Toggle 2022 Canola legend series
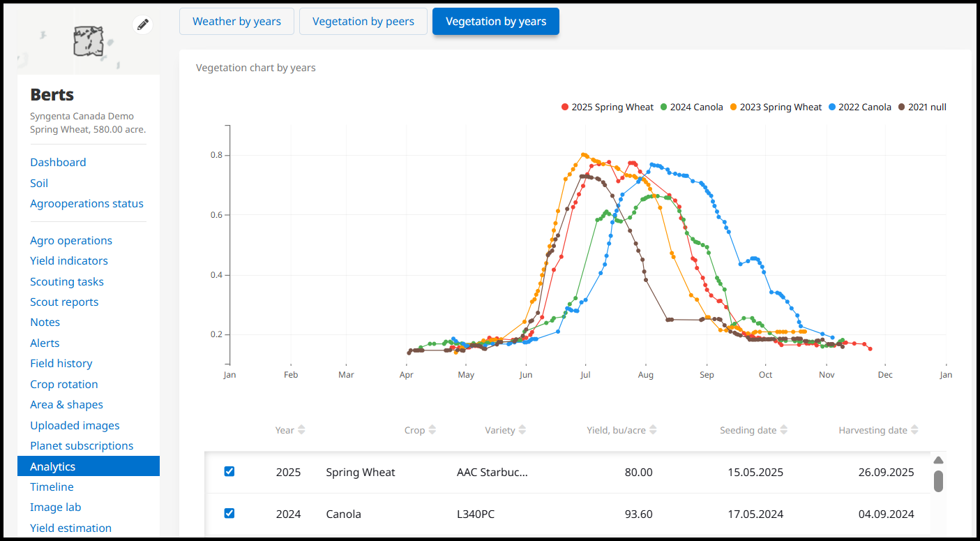 click(860, 108)
